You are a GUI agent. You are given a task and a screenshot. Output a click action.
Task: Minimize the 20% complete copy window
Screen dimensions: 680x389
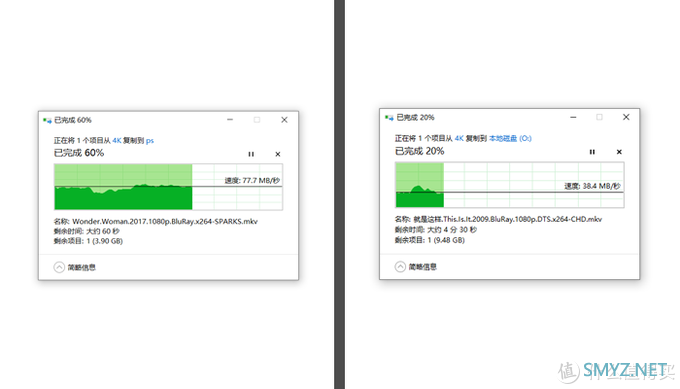pyautogui.click(x=573, y=117)
